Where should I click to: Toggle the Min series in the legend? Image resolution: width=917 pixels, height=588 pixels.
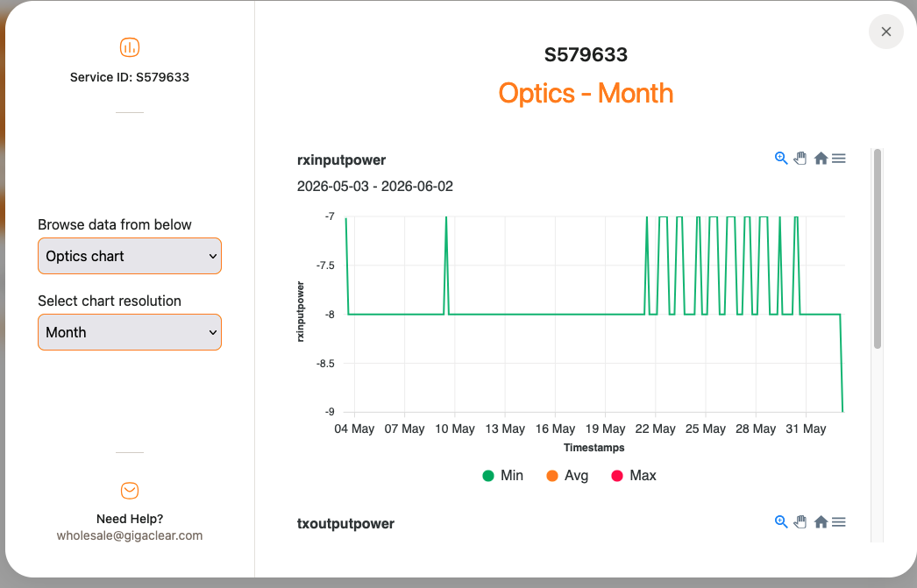(503, 476)
